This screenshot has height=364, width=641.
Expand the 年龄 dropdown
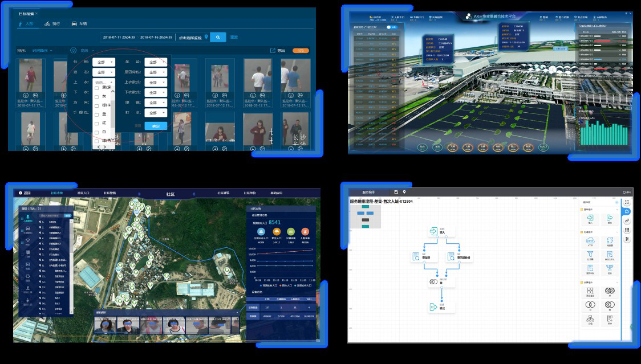(x=155, y=62)
